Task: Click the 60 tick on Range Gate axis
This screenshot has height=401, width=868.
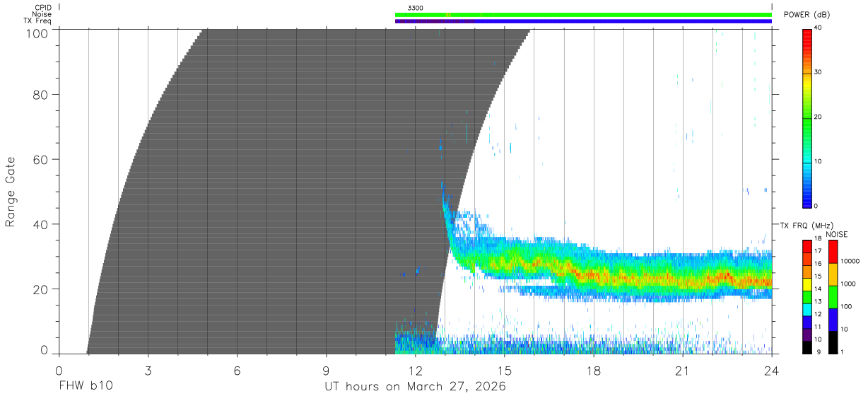Action: 40,160
